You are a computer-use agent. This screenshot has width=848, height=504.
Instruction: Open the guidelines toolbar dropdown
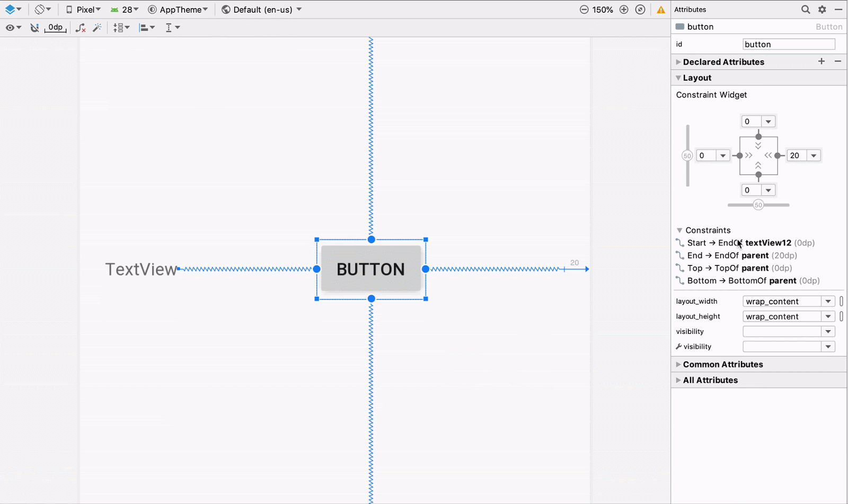[x=172, y=28]
